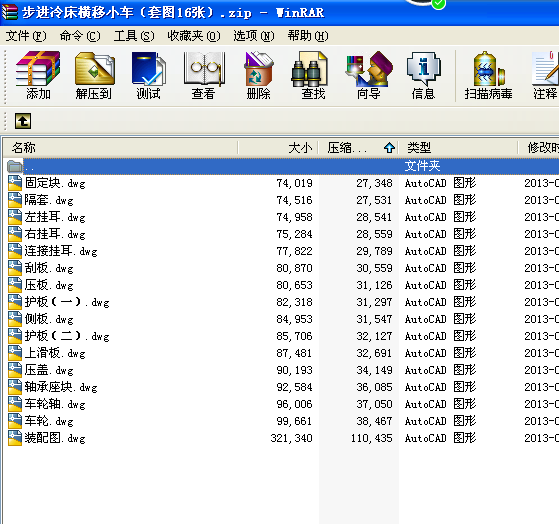Open the 选项(N) menu
The height and width of the screenshot is (524, 559).
[254, 36]
